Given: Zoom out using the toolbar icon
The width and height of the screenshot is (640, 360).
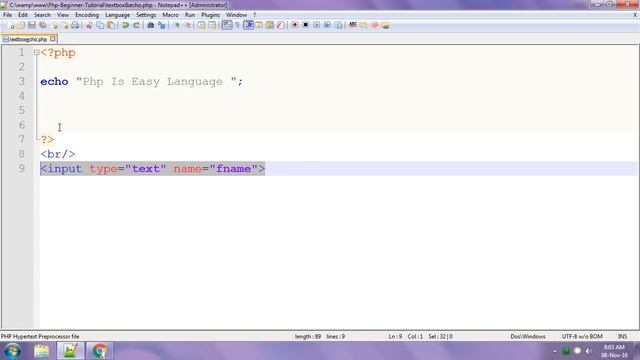Looking at the screenshot, I should tap(188, 25).
